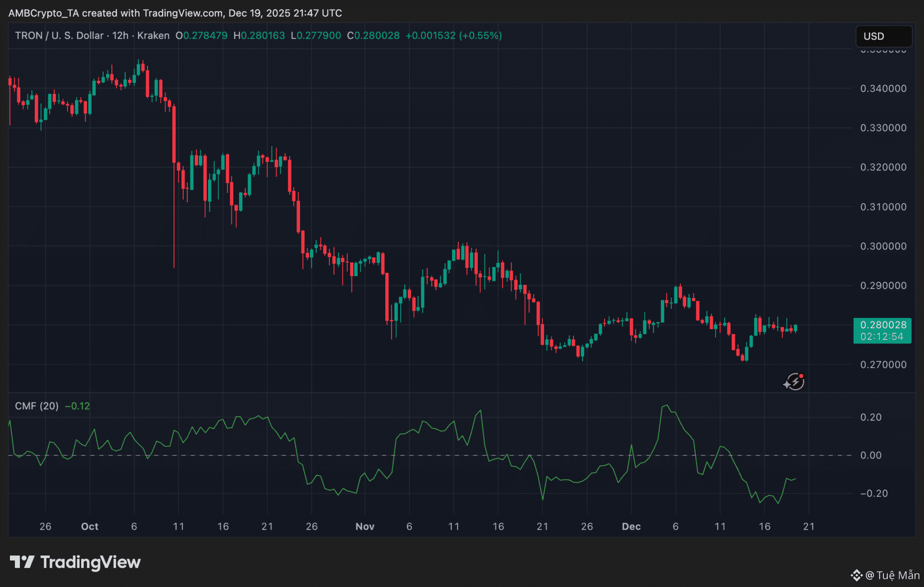Click the @ Tuệ Mẫn author watermark
The height and width of the screenshot is (587, 924).
[x=892, y=575]
